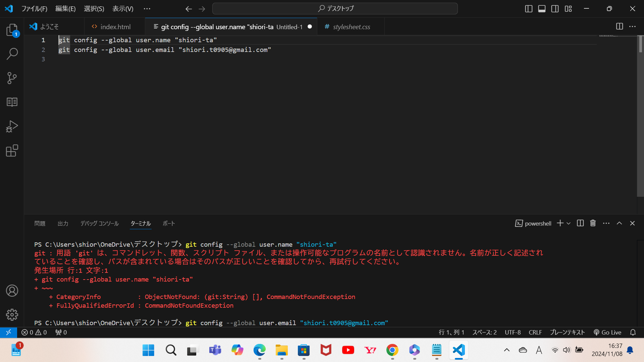Click Go Live in status bar
Viewport: 644px width, 362px height.
(607, 332)
